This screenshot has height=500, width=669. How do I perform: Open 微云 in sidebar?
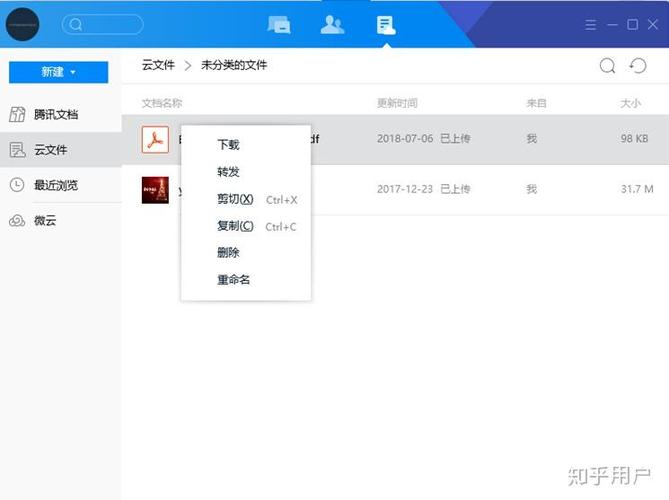click(x=61, y=221)
